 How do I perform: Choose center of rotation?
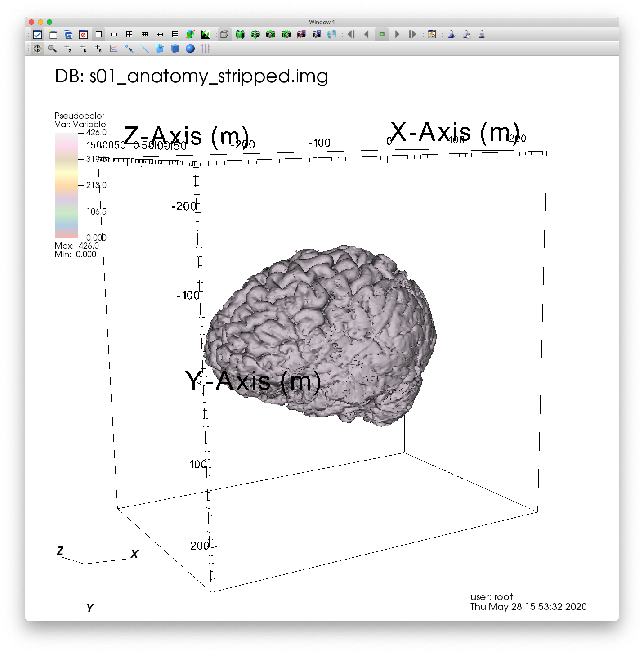(332, 34)
